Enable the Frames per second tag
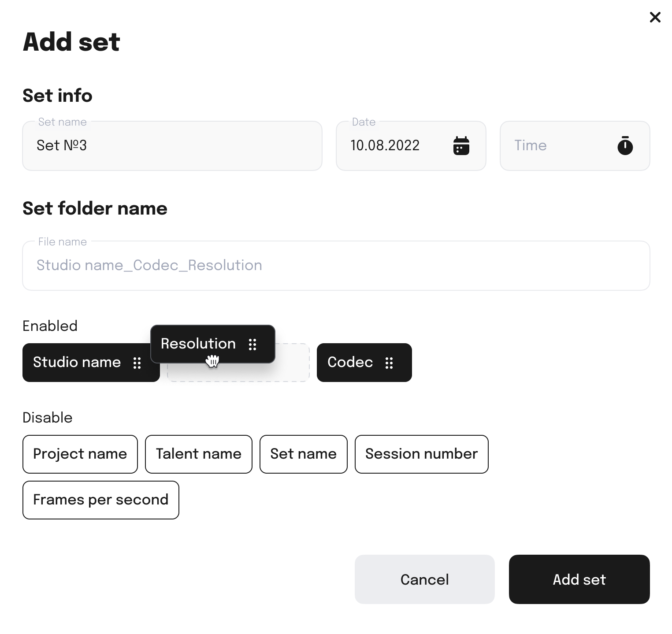 click(x=101, y=500)
